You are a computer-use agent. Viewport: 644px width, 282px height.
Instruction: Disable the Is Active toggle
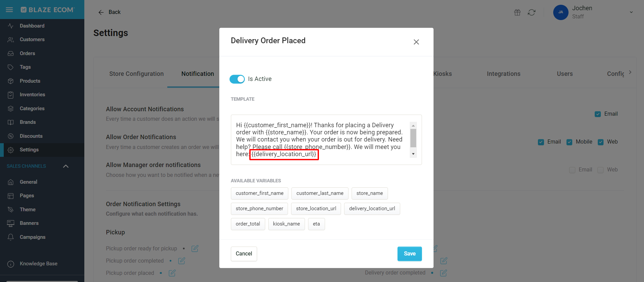[x=237, y=79]
